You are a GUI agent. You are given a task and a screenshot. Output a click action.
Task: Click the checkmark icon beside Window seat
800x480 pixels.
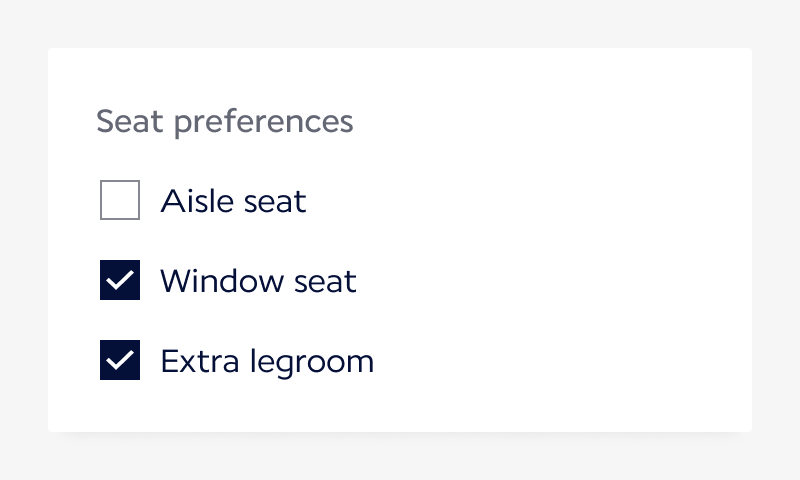click(x=120, y=280)
